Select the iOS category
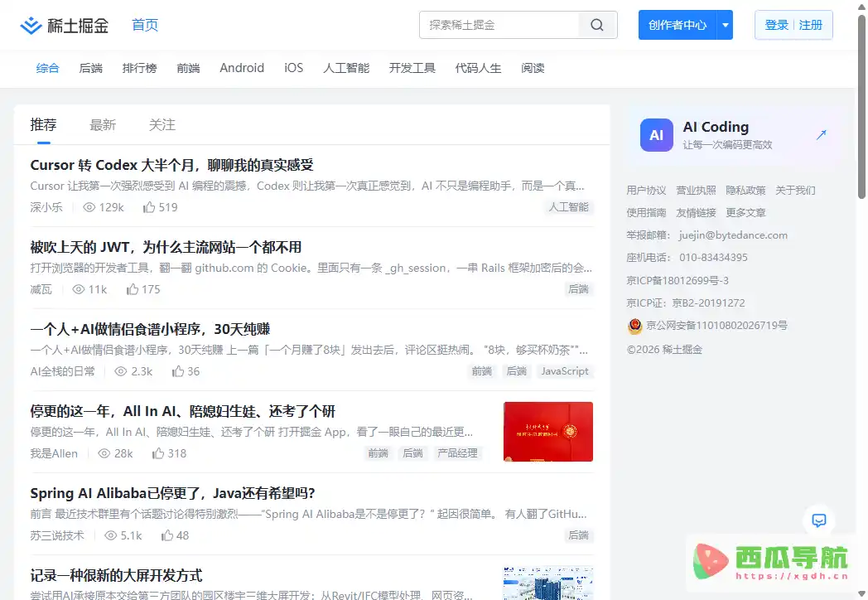The height and width of the screenshot is (600, 868). click(294, 68)
